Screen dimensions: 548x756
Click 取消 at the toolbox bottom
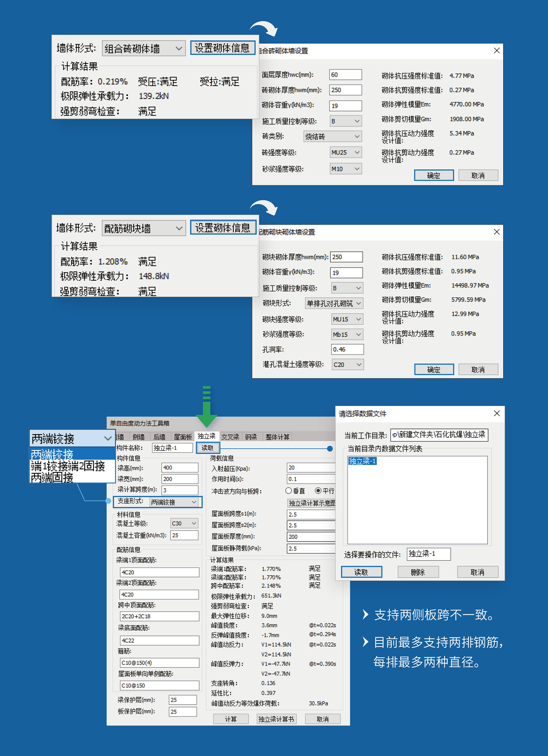[322, 719]
